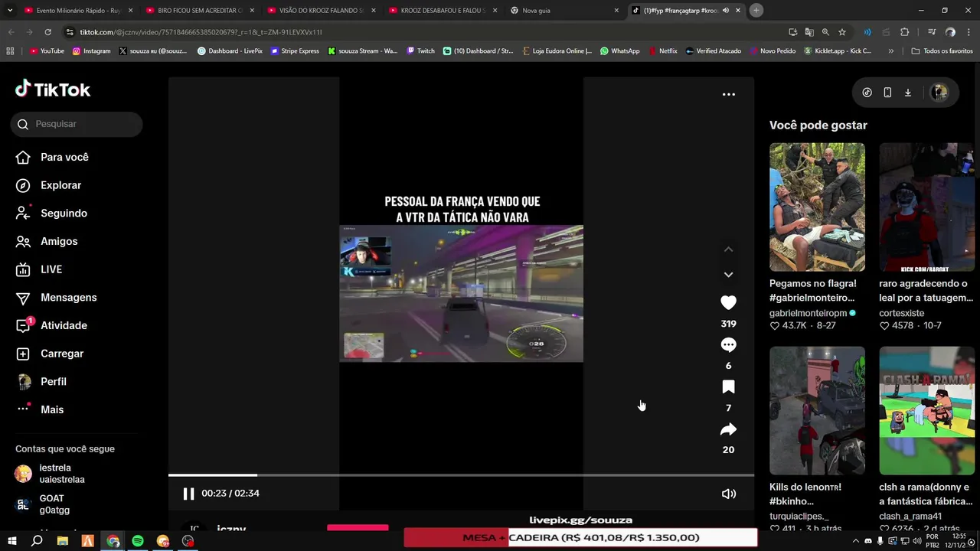Open raro agradecendo video thumbnail
Screen dimensions: 980x551
click(x=927, y=207)
